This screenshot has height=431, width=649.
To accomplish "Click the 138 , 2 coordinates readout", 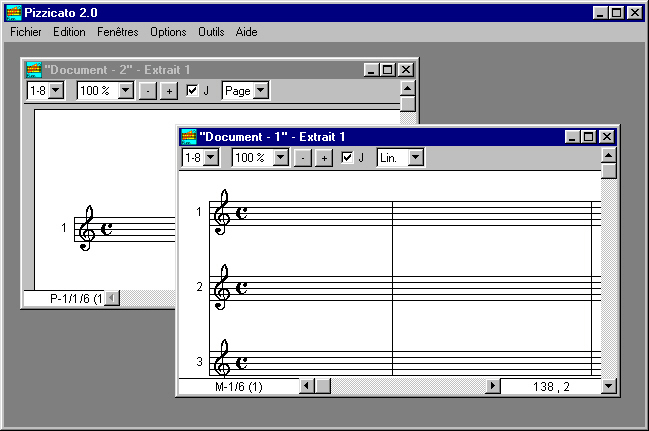I will 551,387.
